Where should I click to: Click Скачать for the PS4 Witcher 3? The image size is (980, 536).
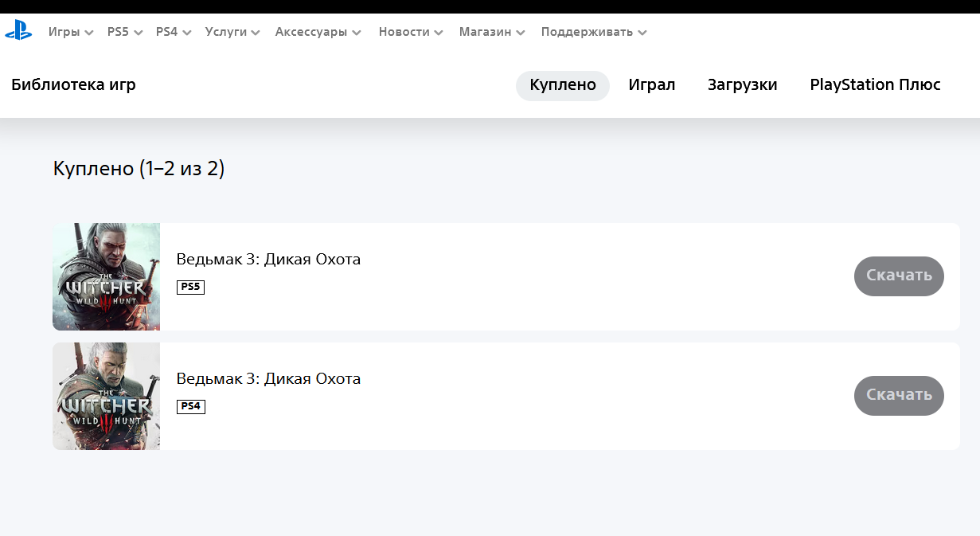click(899, 396)
